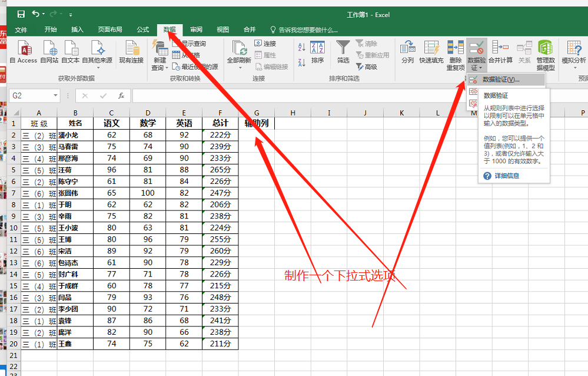Click 最近使用的源 button
Screen dimensions: 588x376
point(195,67)
